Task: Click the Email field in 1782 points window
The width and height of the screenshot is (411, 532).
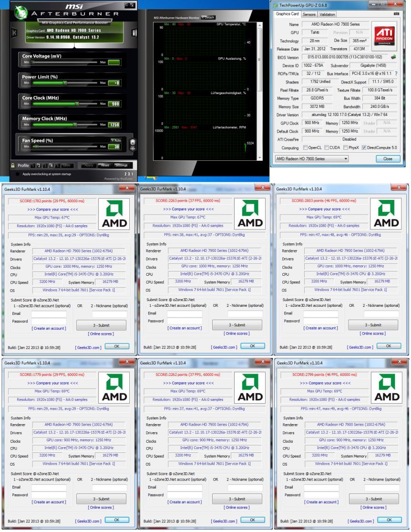Action: [x=49, y=313]
